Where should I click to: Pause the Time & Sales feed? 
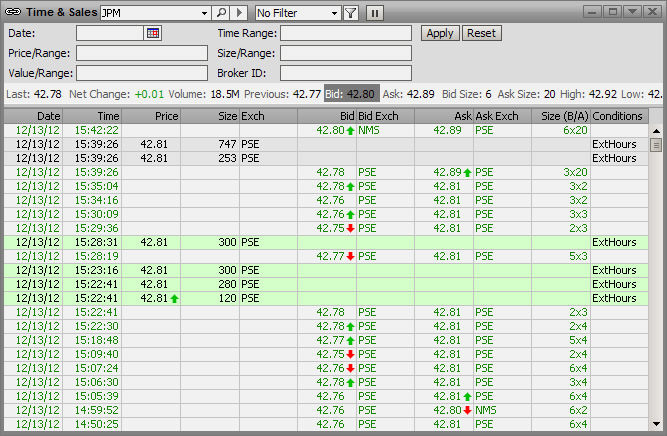pos(375,13)
